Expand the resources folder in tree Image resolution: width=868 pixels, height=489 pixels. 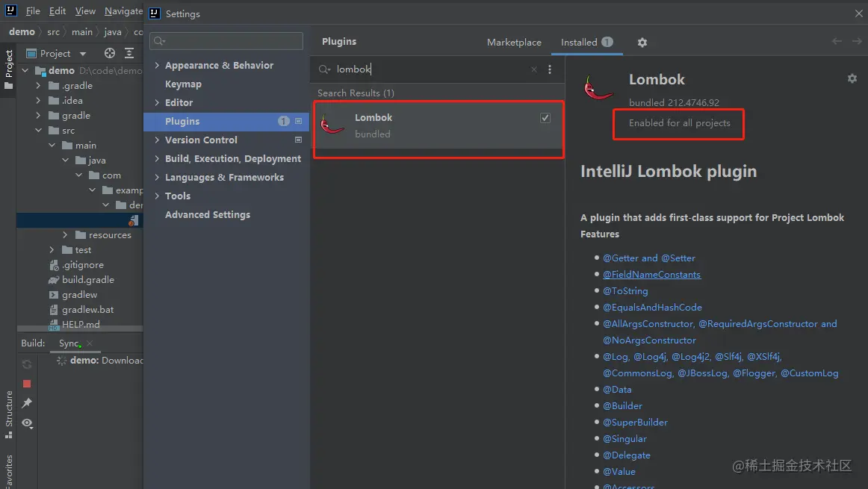(65, 235)
